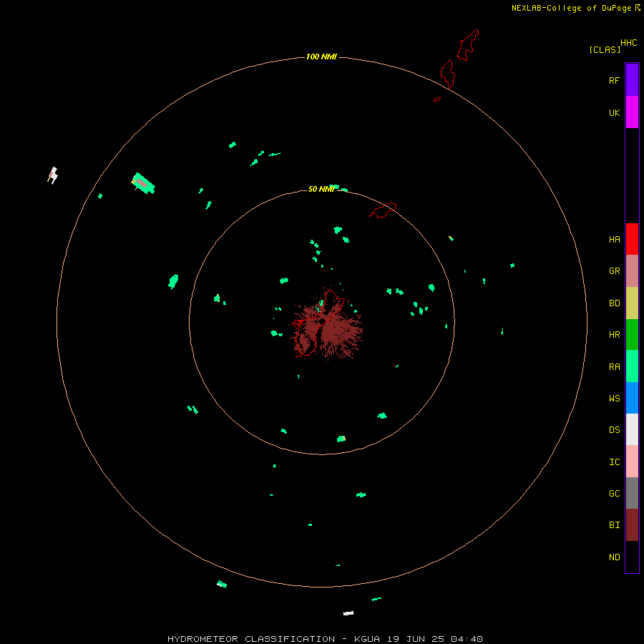Click the 'NEXLAB-College of DuPage' credit text
Viewport: 644px width, 644px height.
pyautogui.click(x=571, y=8)
